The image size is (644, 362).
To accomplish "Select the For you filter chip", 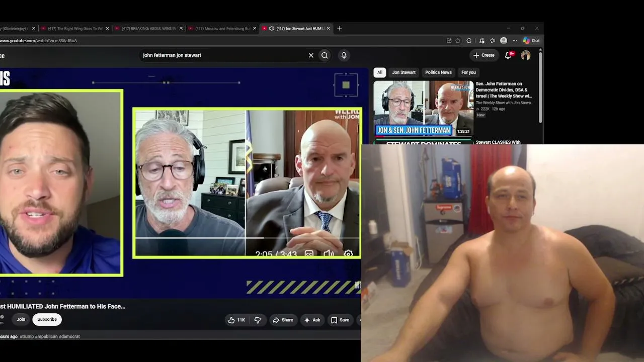I will pos(468,72).
